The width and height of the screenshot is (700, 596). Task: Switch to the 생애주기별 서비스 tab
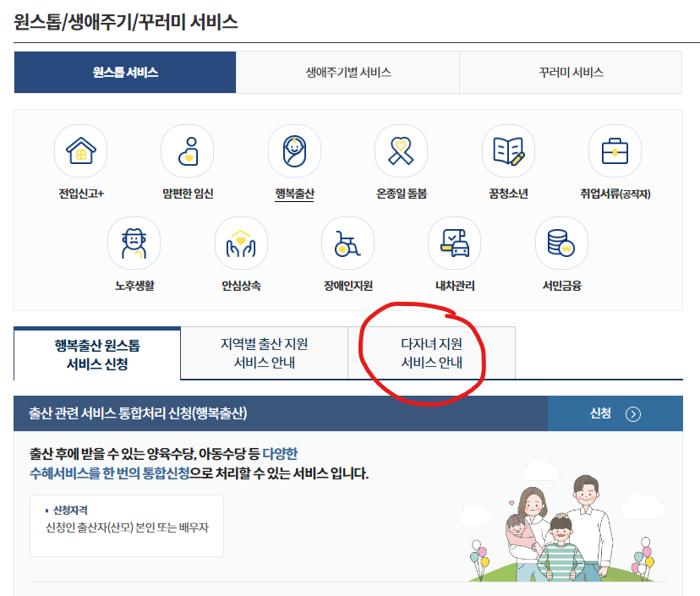347,73
